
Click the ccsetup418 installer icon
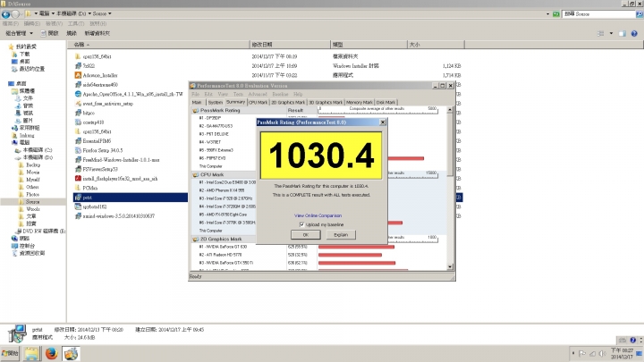point(78,122)
